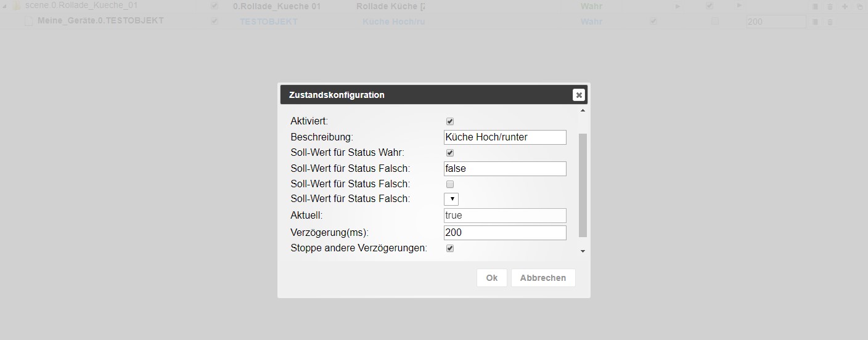Select the scene.0.Rollade_Kueche_01 row in background

click(x=434, y=6)
